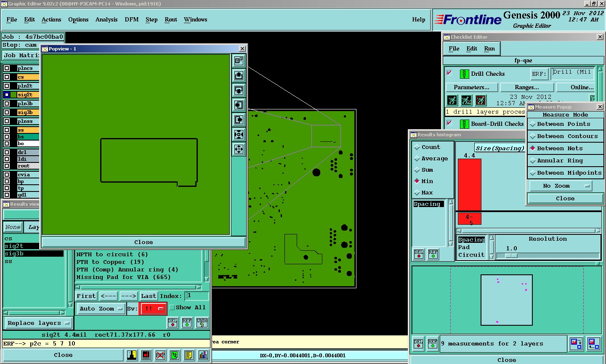Image resolution: width=606 pixels, height=364 pixels.
Task: Click the Ranges... button
Action: [527, 88]
